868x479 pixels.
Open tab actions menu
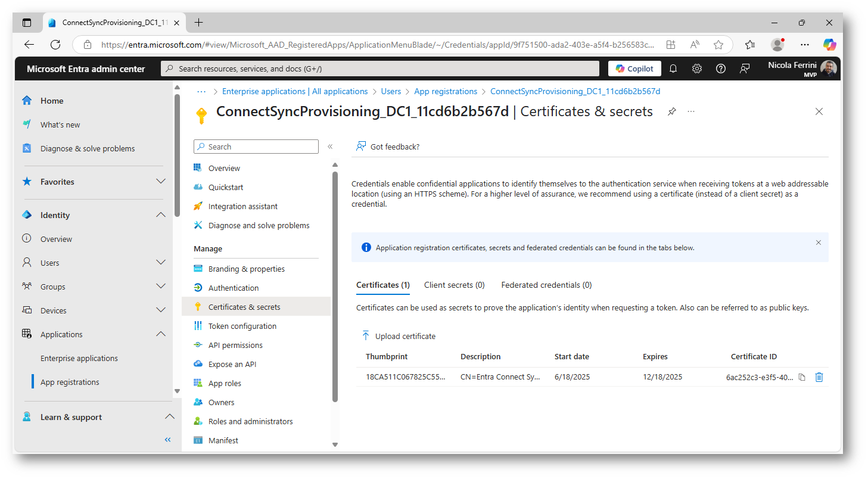click(27, 23)
